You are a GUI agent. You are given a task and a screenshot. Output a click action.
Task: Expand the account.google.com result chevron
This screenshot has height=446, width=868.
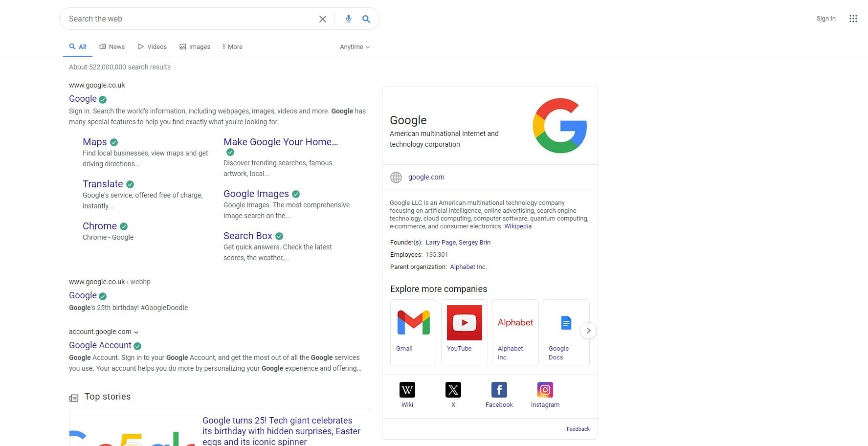pos(136,332)
